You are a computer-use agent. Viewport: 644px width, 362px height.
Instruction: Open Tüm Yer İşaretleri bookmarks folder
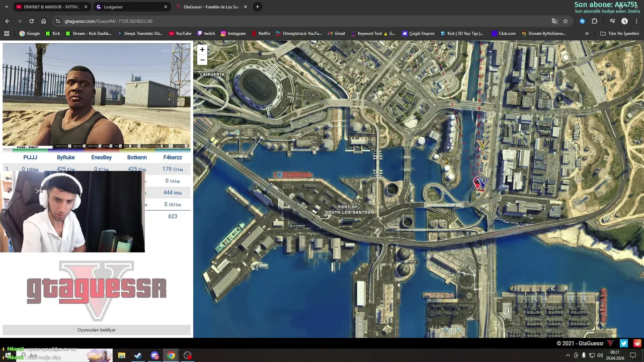coord(619,34)
